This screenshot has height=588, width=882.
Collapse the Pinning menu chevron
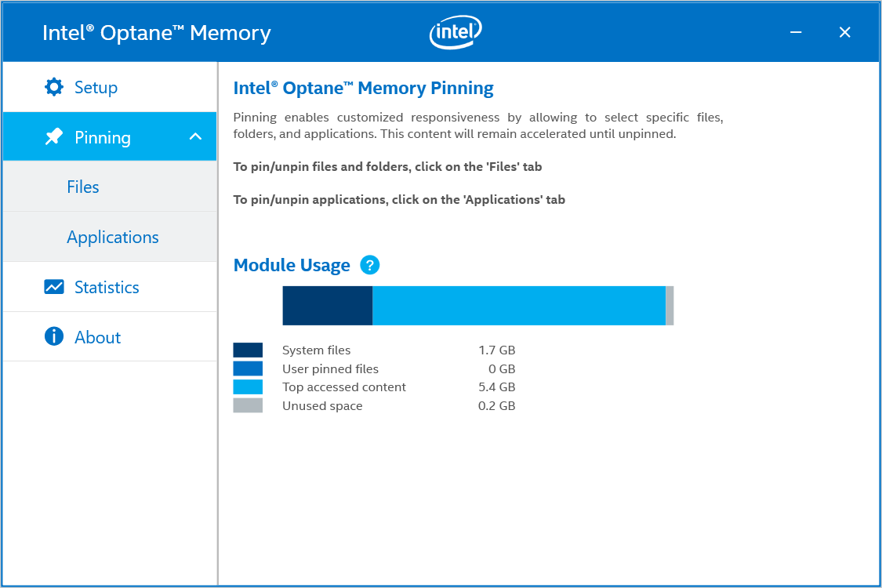pyautogui.click(x=196, y=137)
